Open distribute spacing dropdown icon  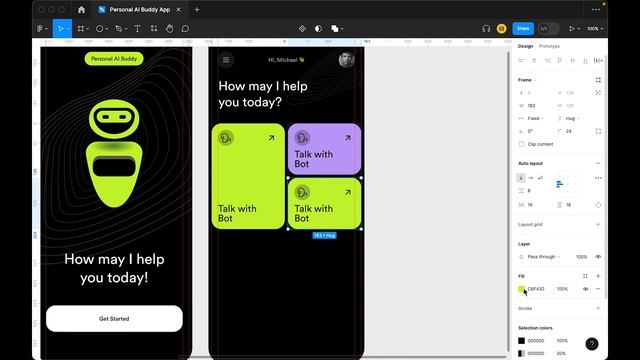(598, 60)
